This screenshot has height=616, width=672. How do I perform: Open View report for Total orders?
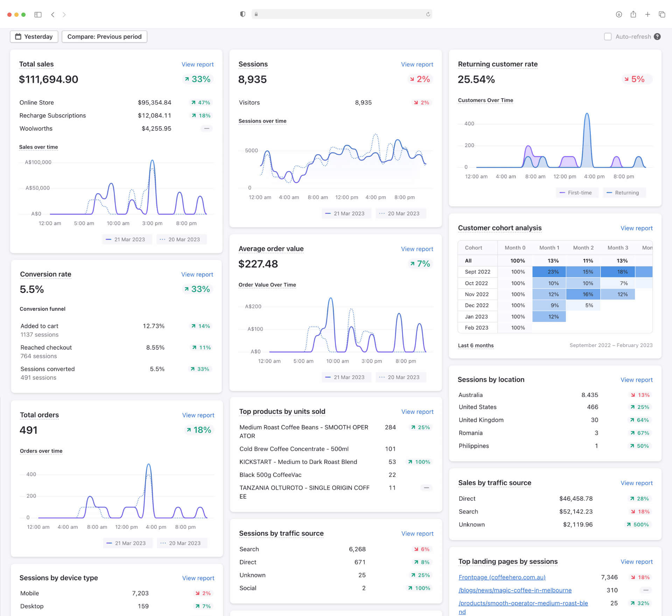pyautogui.click(x=198, y=415)
